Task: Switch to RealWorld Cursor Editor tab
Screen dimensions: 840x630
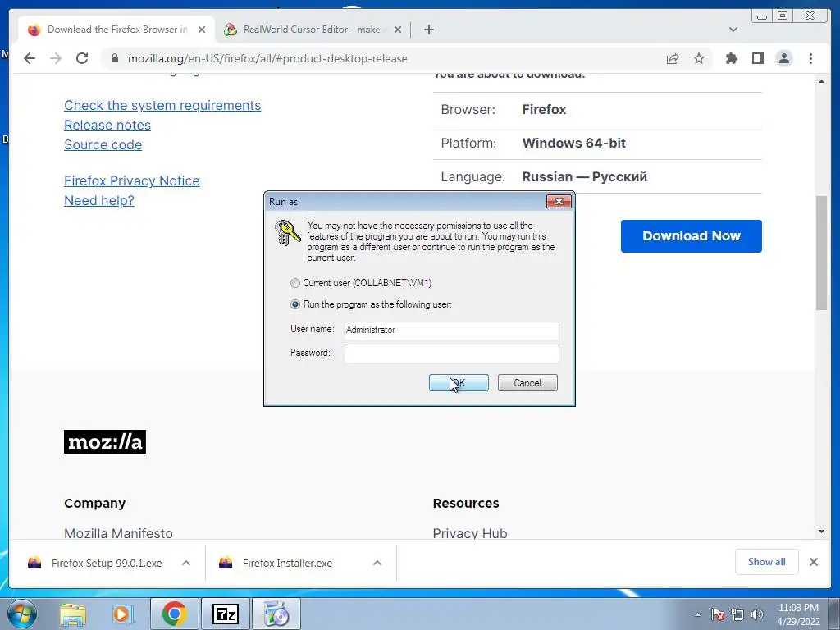Action: (x=313, y=30)
